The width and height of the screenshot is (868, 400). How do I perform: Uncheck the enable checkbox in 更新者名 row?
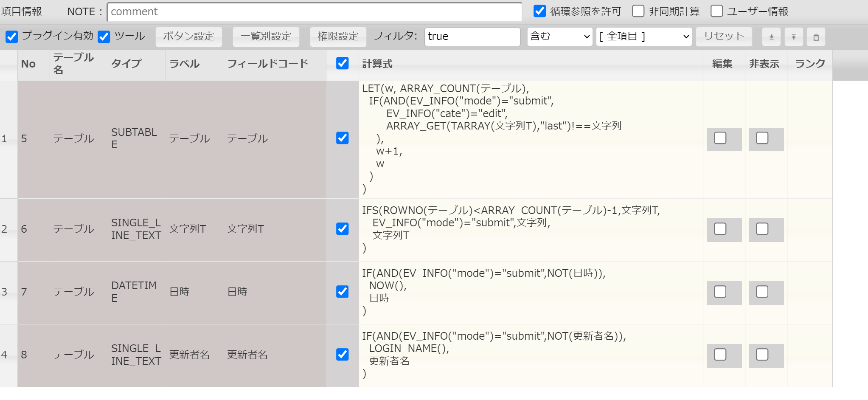pyautogui.click(x=342, y=355)
